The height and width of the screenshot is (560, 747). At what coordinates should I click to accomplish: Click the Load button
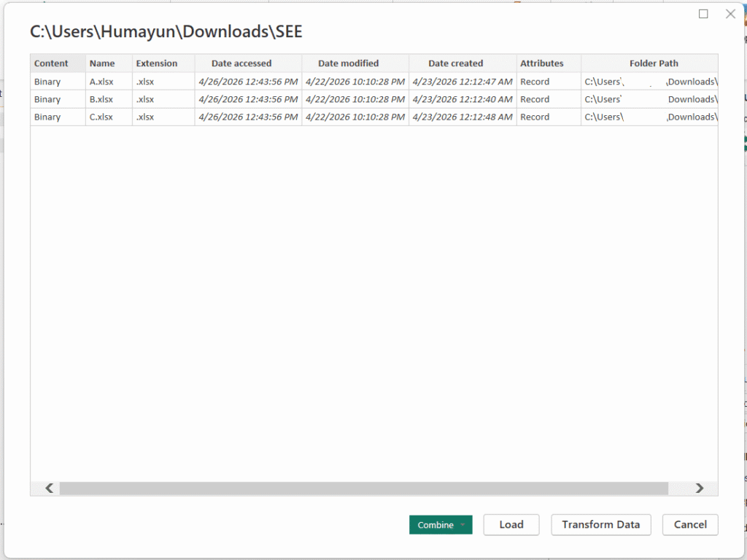pos(511,524)
